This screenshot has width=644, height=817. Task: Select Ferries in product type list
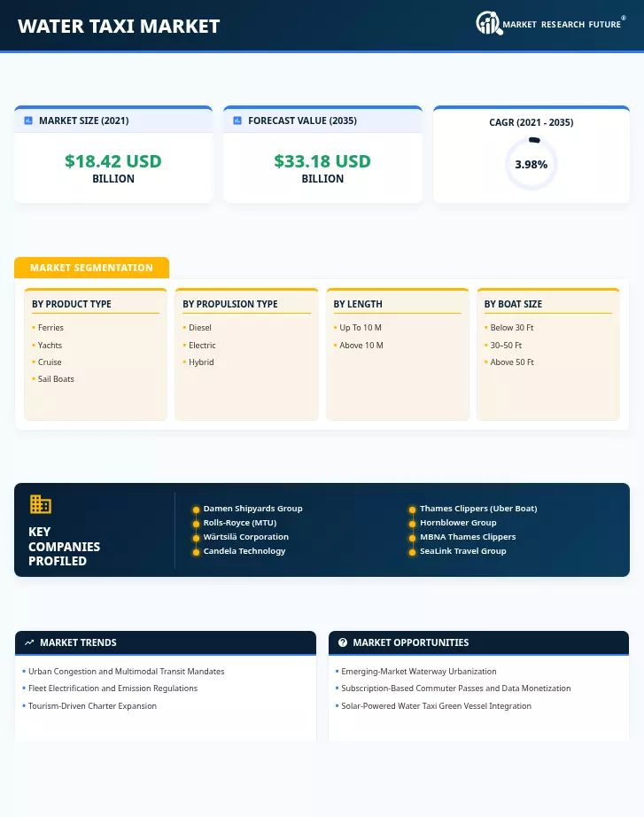[50, 327]
